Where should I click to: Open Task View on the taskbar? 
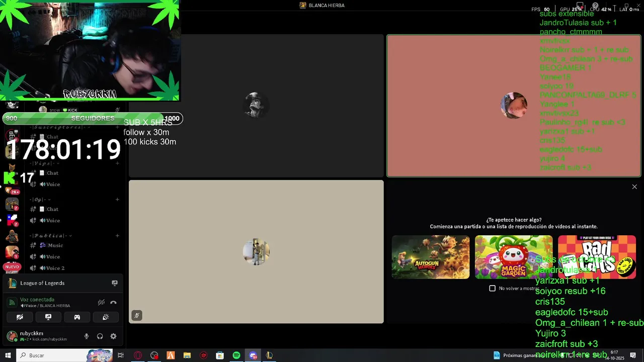[121, 355]
